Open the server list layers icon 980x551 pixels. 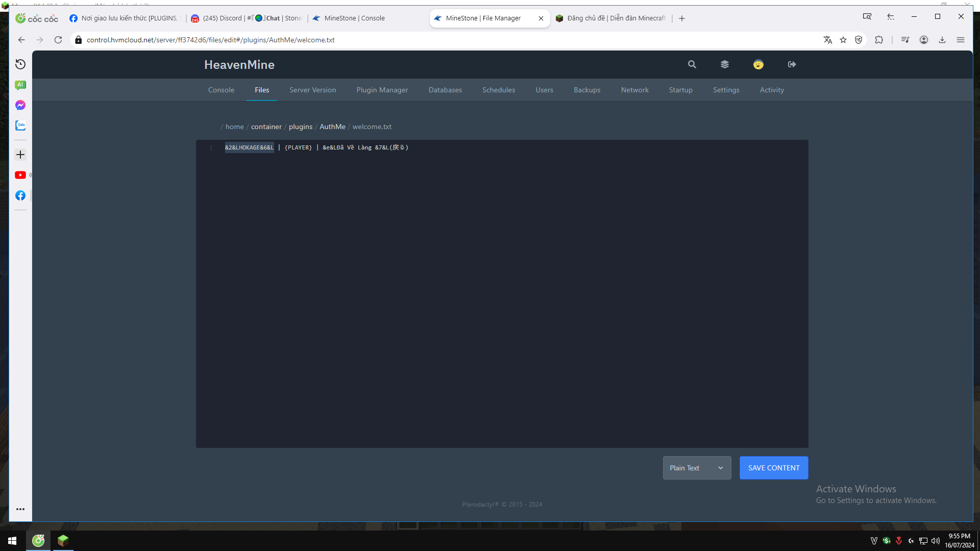coord(725,64)
